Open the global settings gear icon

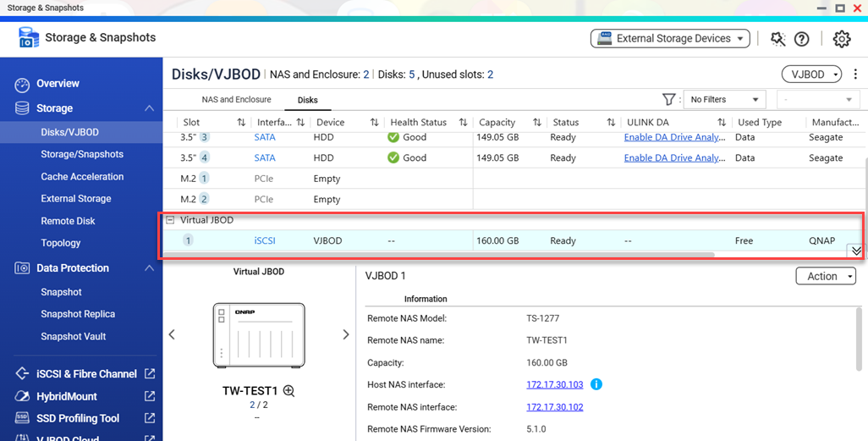click(841, 39)
